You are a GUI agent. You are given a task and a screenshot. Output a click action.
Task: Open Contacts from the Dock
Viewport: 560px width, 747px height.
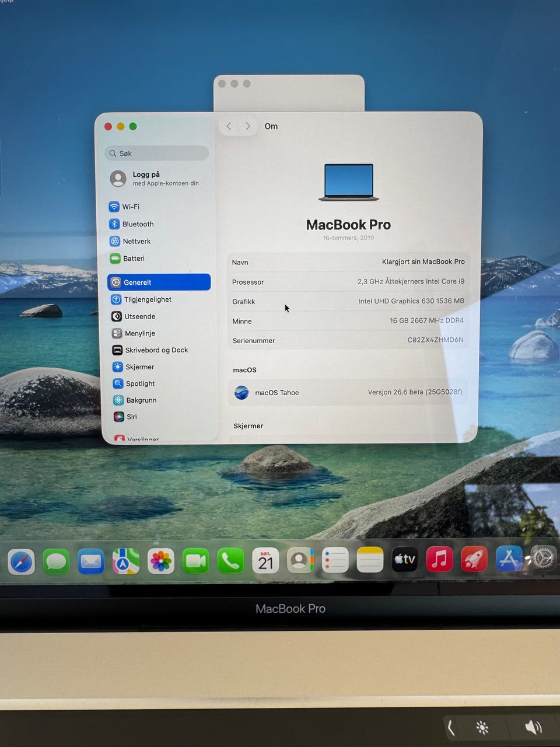300,561
